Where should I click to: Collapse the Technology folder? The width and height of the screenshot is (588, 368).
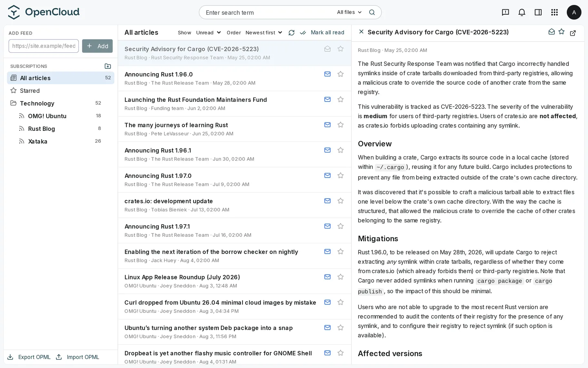click(x=60, y=103)
